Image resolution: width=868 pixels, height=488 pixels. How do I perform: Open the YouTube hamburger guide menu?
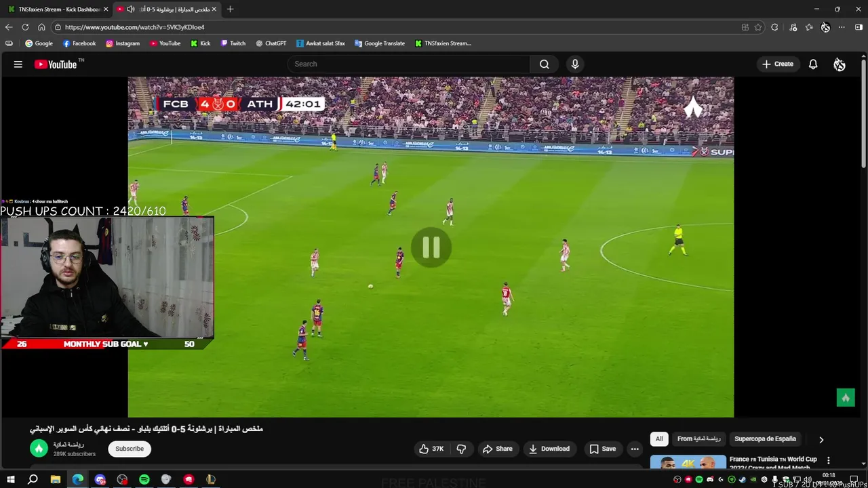tap(18, 64)
